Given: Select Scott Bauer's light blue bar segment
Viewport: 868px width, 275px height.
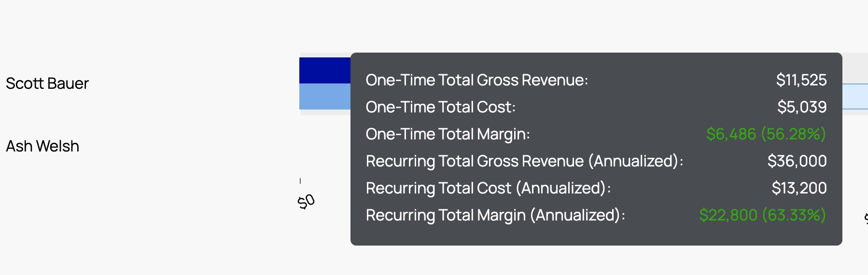Looking at the screenshot, I should [324, 96].
